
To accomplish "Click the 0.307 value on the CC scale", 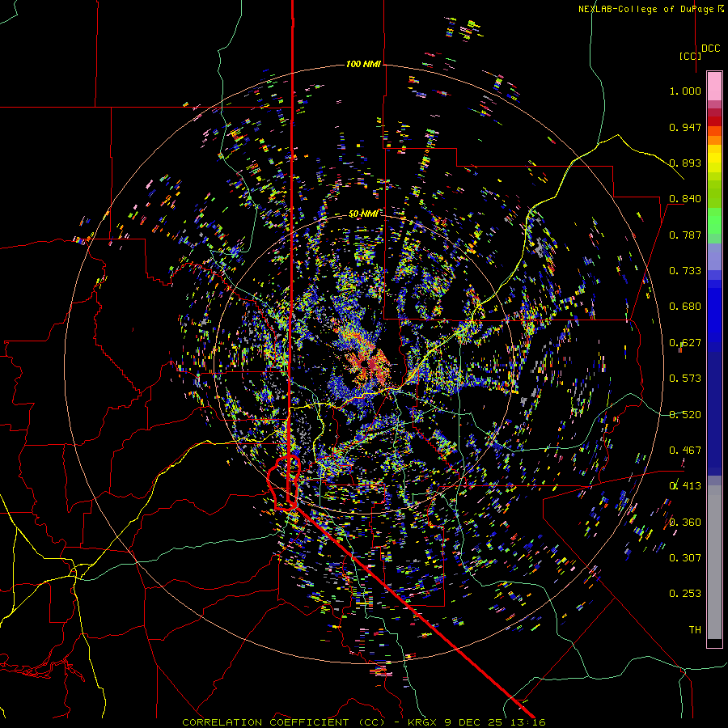I will tap(685, 558).
